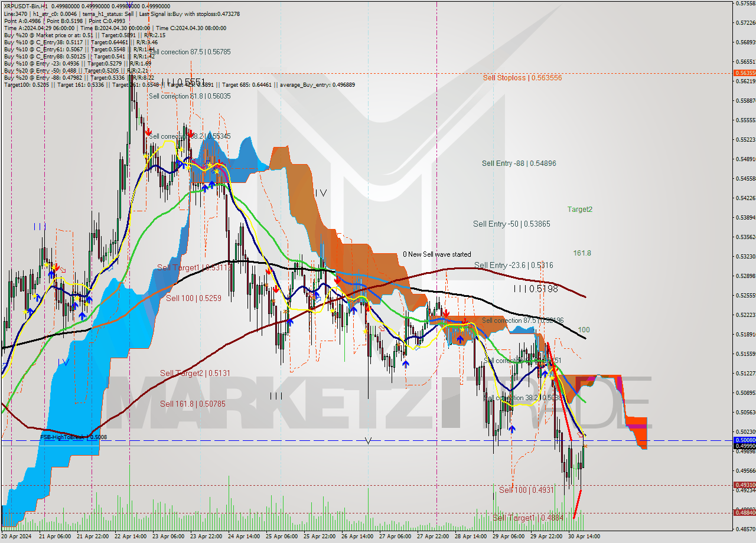The width and height of the screenshot is (756, 543).
Task: Click the '20 Apr 2024' date axis label
Action: point(16,537)
